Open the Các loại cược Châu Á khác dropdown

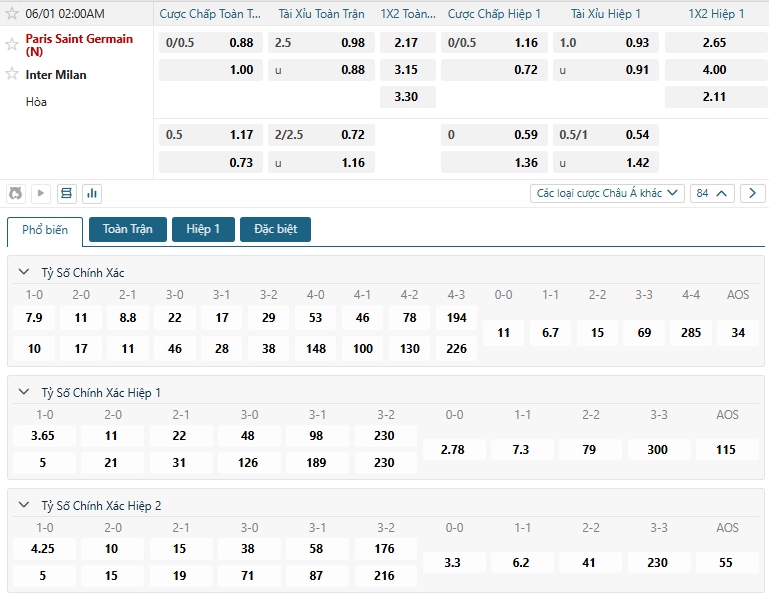tap(607, 193)
